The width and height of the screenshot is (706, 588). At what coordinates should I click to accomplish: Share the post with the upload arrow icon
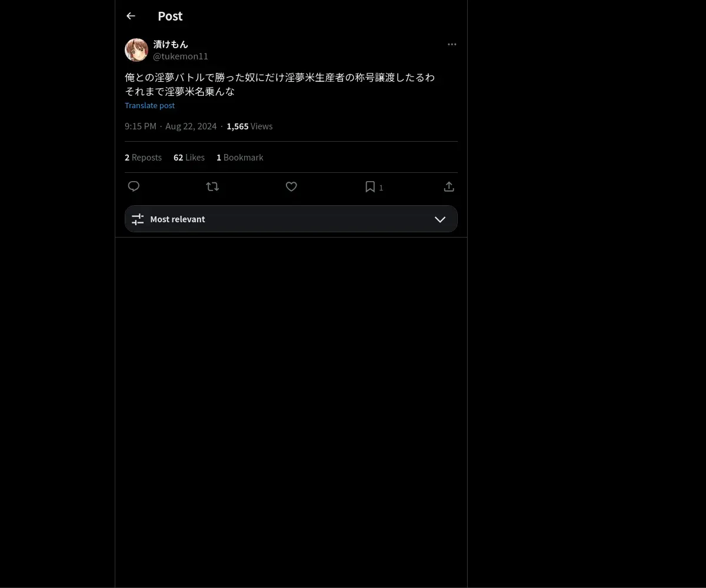pyautogui.click(x=449, y=186)
